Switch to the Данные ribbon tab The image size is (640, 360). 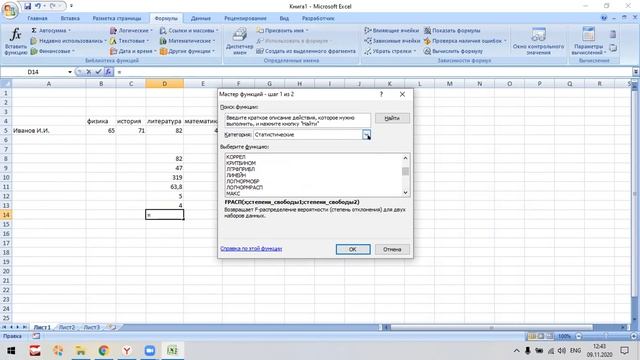pos(201,18)
